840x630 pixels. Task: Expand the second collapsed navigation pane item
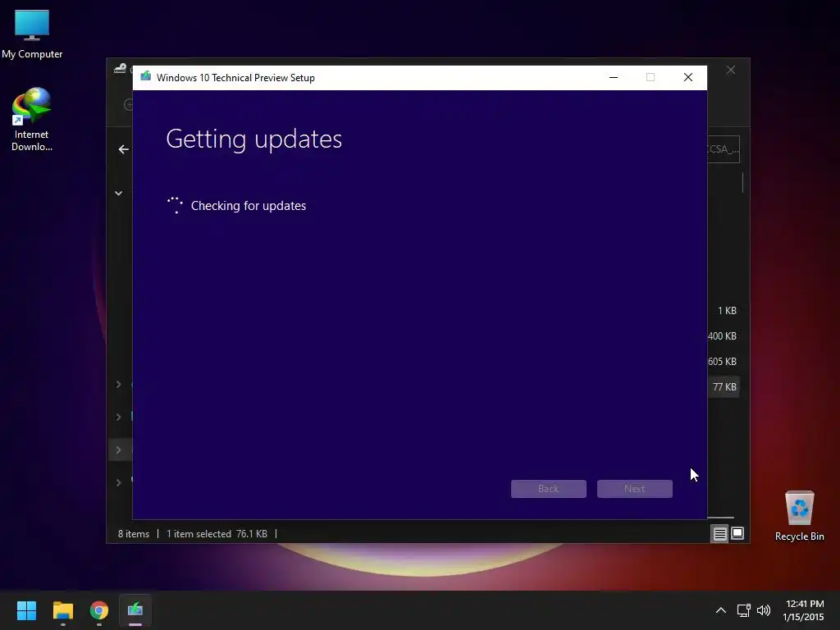click(x=118, y=417)
